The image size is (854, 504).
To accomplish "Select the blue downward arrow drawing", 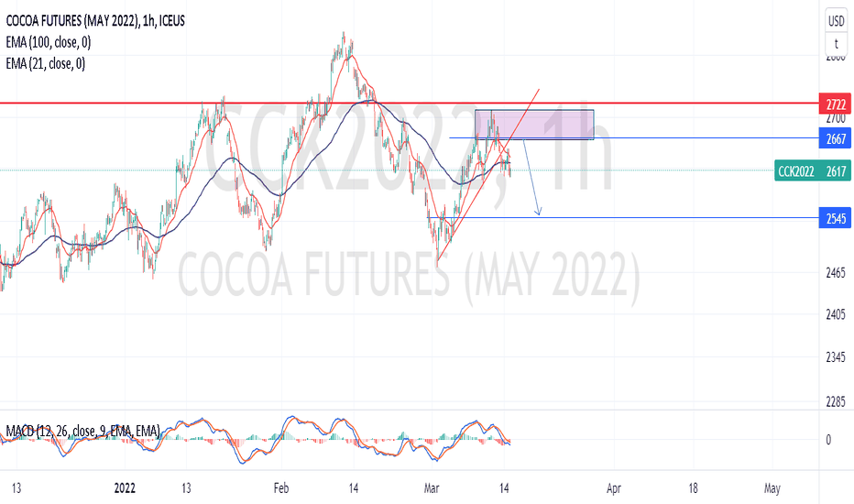I will tap(531, 177).
